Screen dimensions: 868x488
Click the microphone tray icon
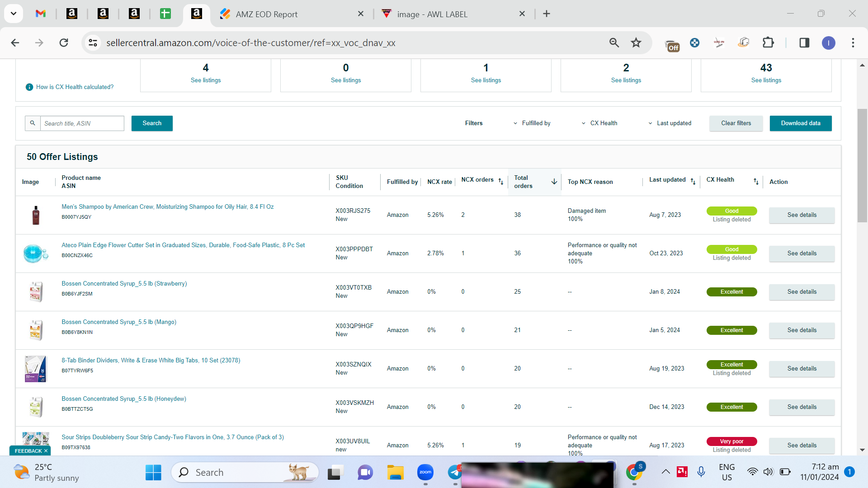701,472
